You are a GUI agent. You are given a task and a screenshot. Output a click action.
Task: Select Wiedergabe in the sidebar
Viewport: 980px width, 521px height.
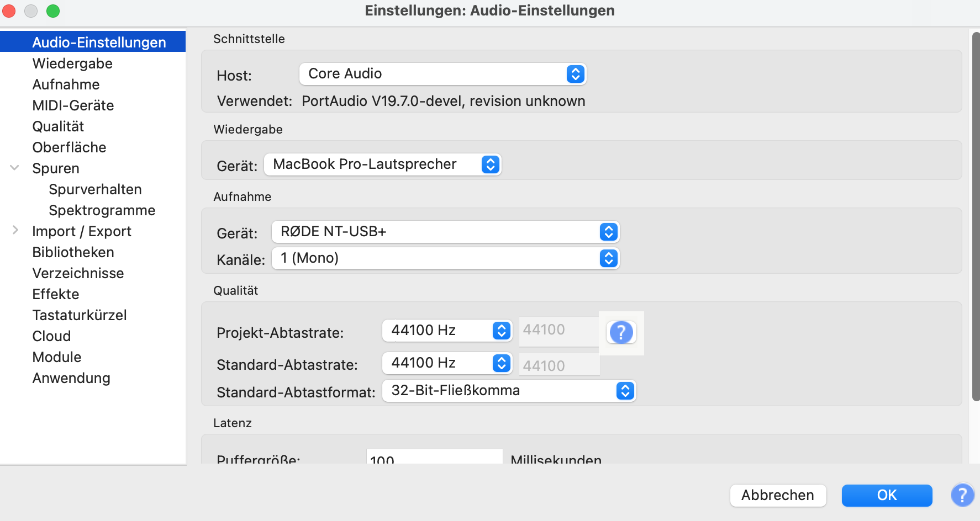[72, 63]
